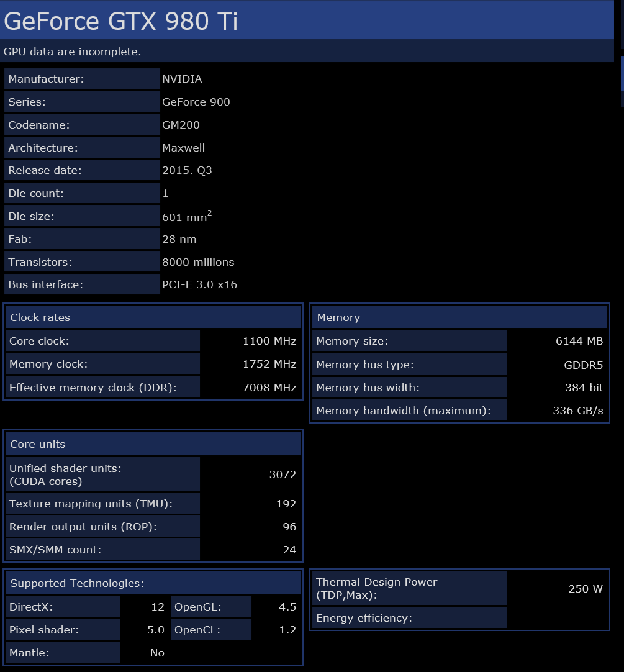Image resolution: width=624 pixels, height=672 pixels.
Task: Click the GeForce GTX 980 Ti heading
Action: 120,22
